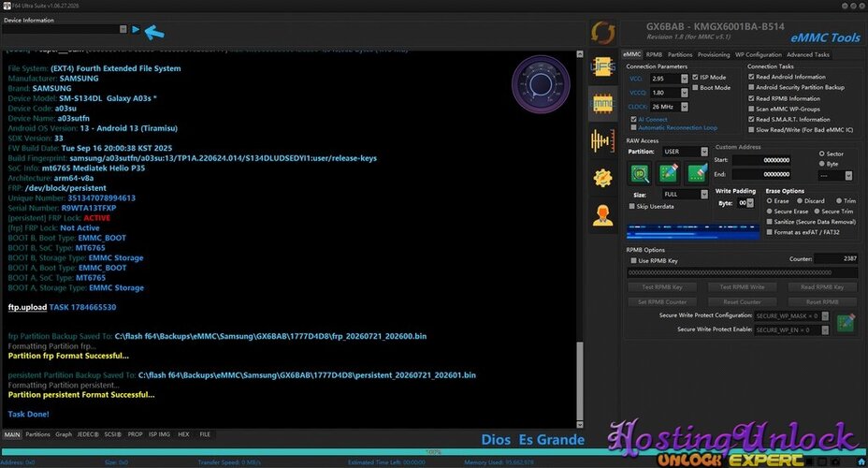Switch to the top Partitions tab
This screenshot has height=468, width=868.
point(680,54)
